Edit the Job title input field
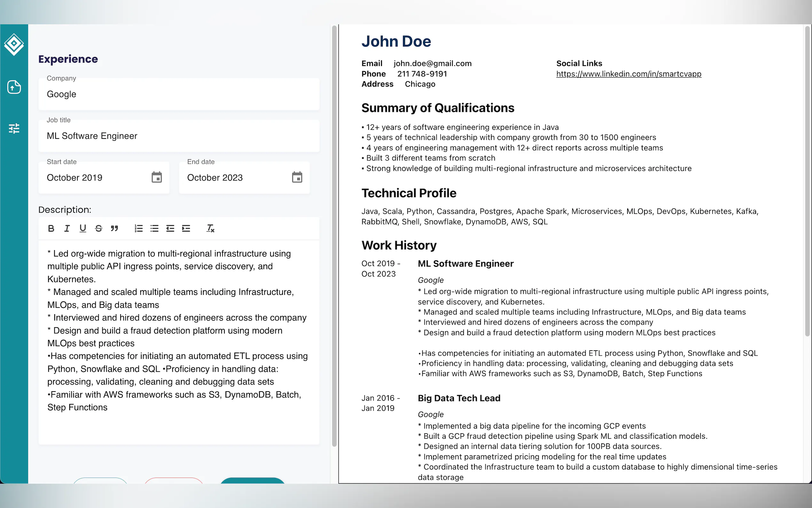The height and width of the screenshot is (508, 812). point(179,136)
